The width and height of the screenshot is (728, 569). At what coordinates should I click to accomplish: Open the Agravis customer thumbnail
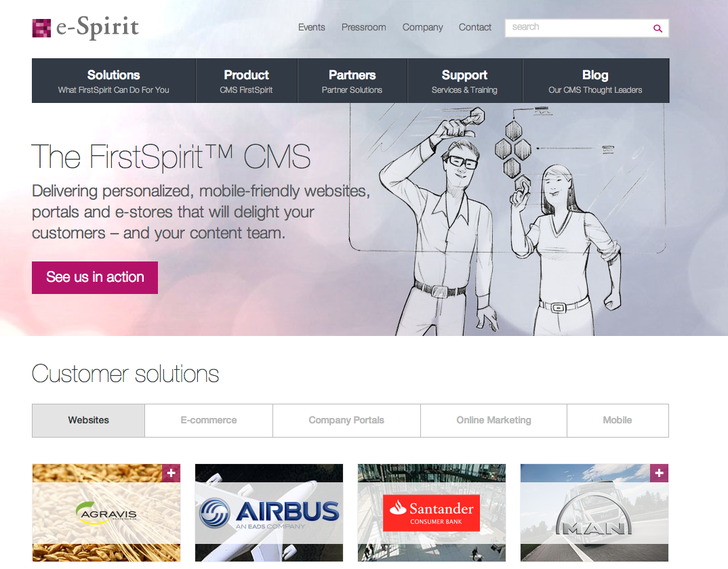[x=106, y=513]
